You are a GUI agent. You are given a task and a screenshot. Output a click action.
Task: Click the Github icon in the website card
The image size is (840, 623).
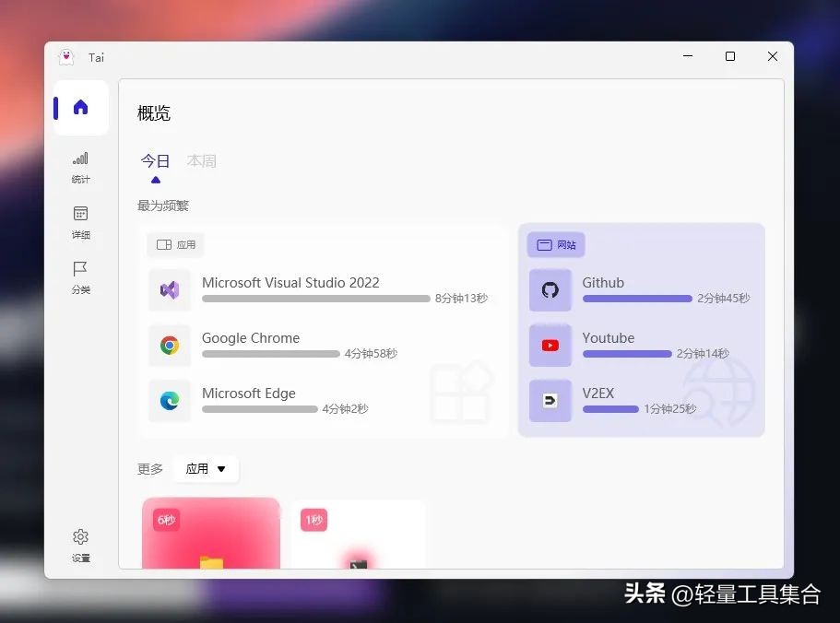pyautogui.click(x=550, y=290)
